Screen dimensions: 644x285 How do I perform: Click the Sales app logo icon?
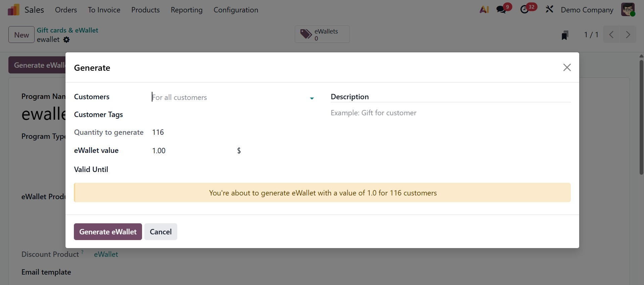(x=13, y=10)
